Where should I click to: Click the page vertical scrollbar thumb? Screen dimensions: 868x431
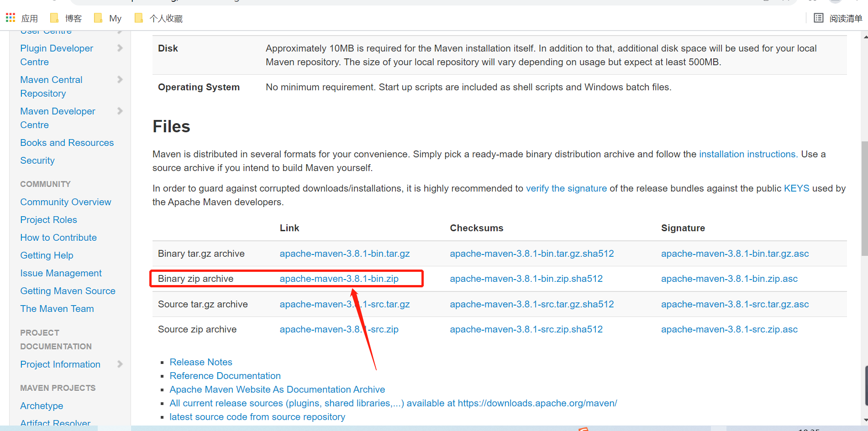(864, 198)
